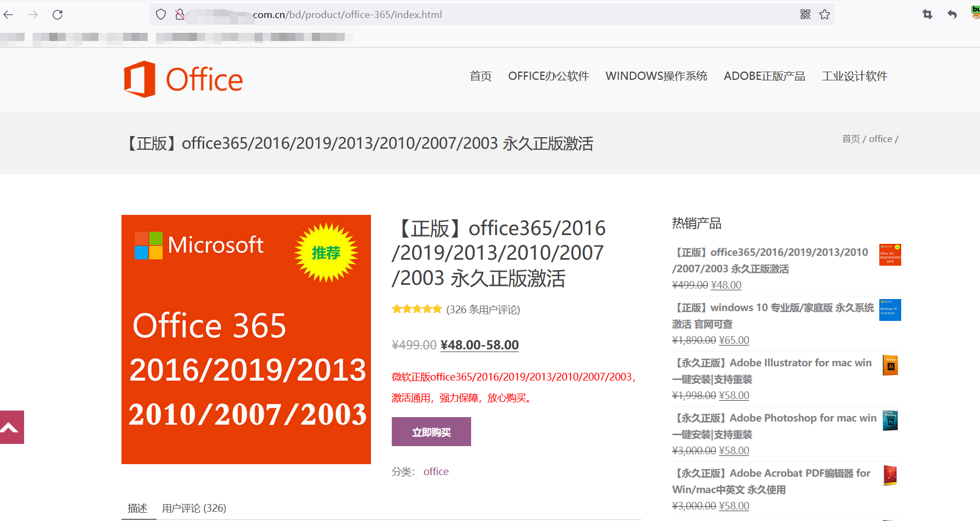Viewport: 980px width, 521px height.
Task: Switch to the 用户评论 (326) tab
Action: pyautogui.click(x=194, y=508)
